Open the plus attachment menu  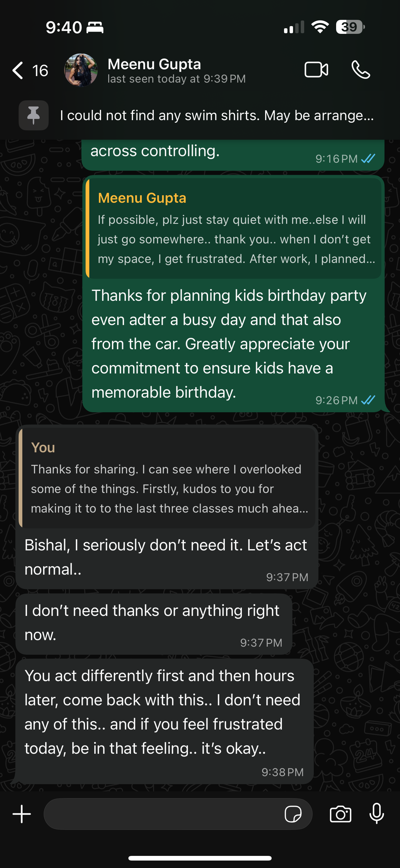click(22, 814)
